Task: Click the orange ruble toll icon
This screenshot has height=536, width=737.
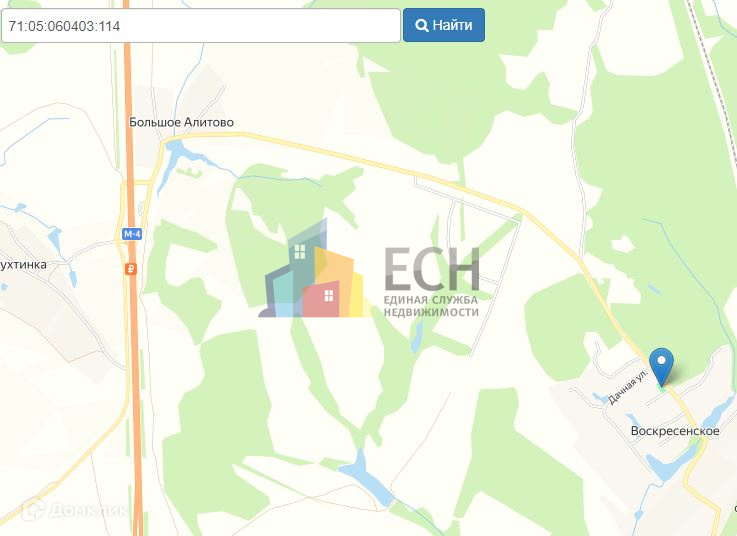Action: (131, 269)
